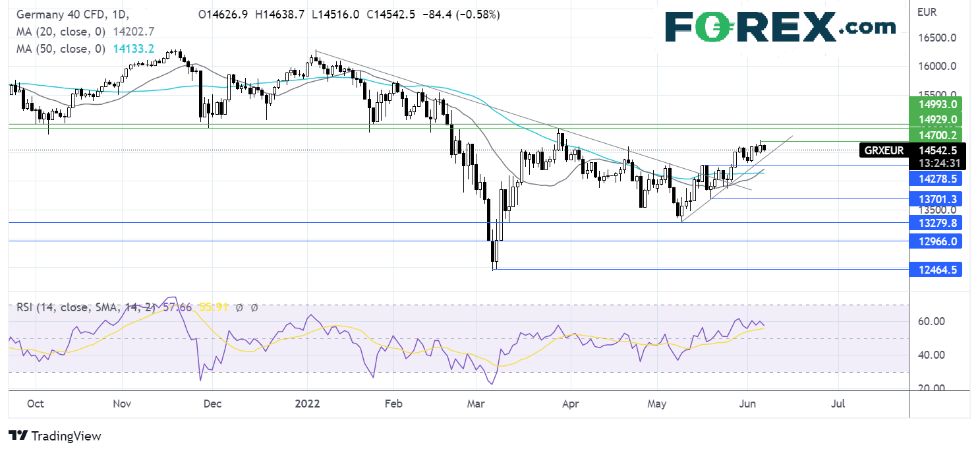Click the 60.00 level on the RSI scale
Screen dimensions: 980x453
click(x=929, y=321)
